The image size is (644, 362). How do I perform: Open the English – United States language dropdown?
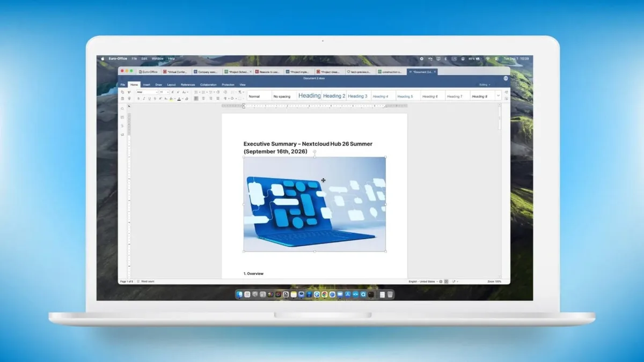(x=422, y=282)
